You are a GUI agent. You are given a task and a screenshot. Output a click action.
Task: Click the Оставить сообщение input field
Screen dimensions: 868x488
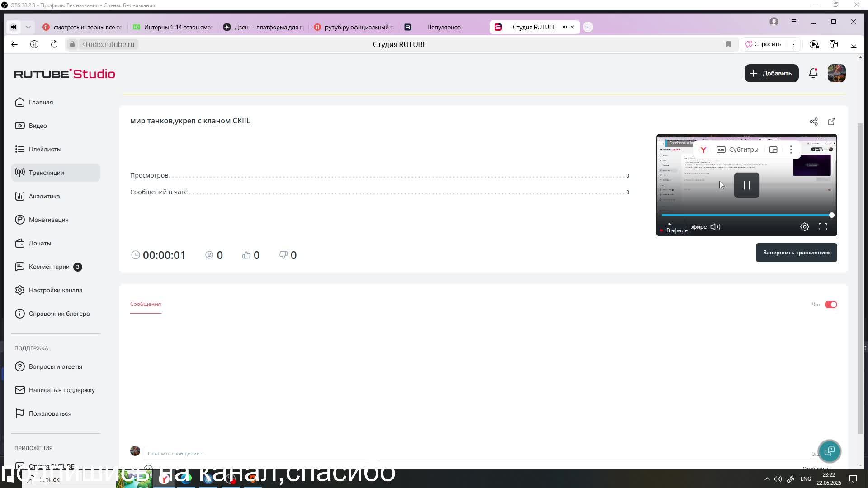tap(475, 454)
